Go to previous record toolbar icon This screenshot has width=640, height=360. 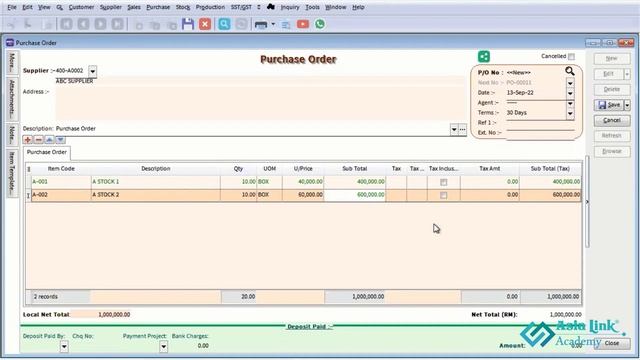tap(84, 24)
